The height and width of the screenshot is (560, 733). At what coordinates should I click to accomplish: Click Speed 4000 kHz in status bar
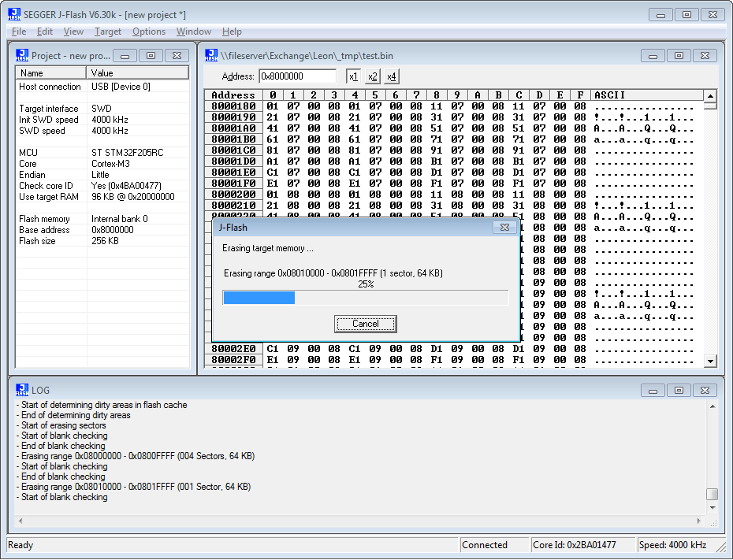tap(672, 544)
